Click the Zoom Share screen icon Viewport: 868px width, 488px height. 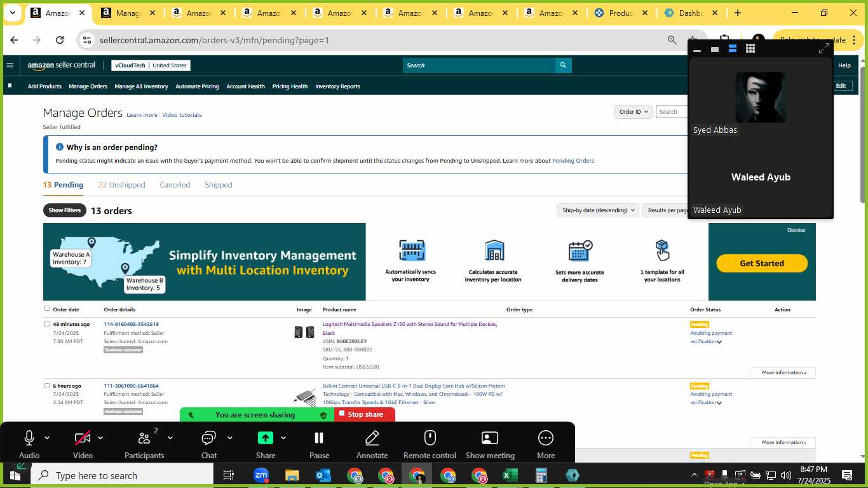266,438
